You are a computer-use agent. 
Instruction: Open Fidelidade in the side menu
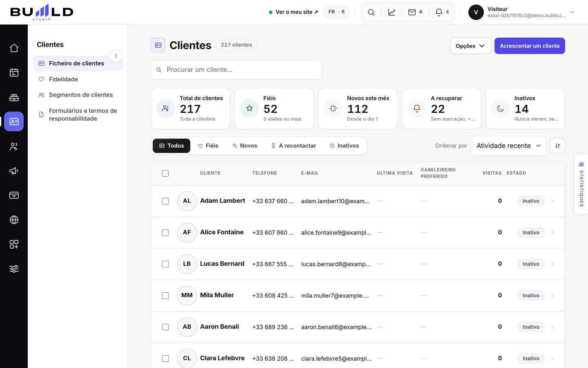(x=78, y=79)
